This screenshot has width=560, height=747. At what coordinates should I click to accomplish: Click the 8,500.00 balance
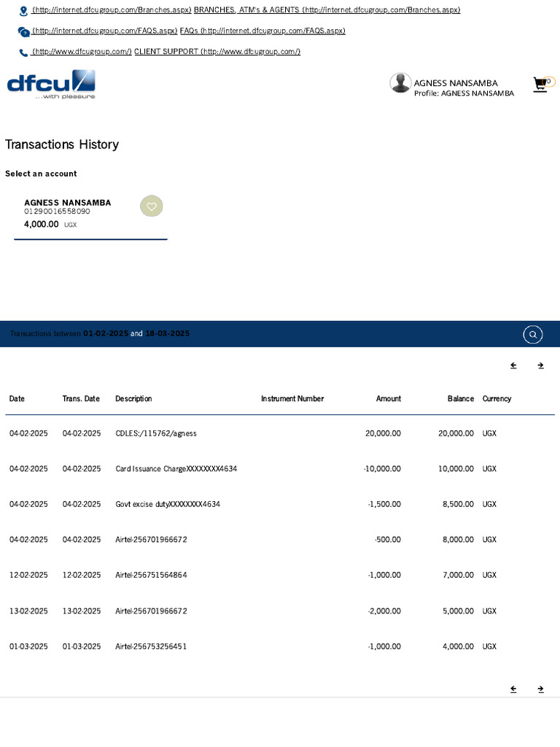458,504
